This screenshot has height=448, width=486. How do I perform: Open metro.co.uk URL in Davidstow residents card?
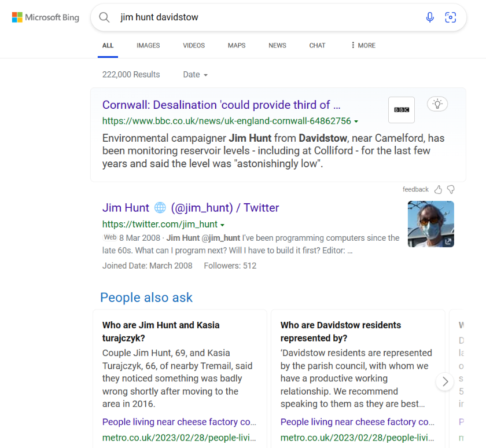[x=358, y=438]
